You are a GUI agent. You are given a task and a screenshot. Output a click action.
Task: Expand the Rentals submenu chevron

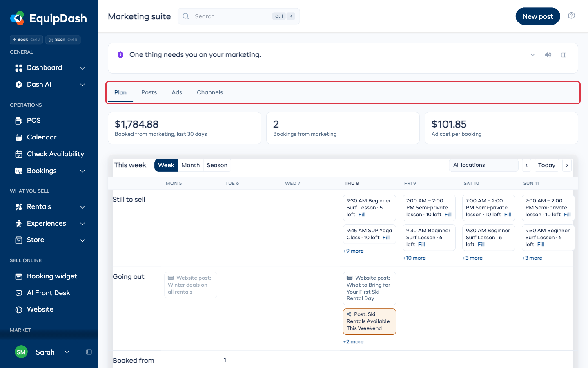point(82,207)
